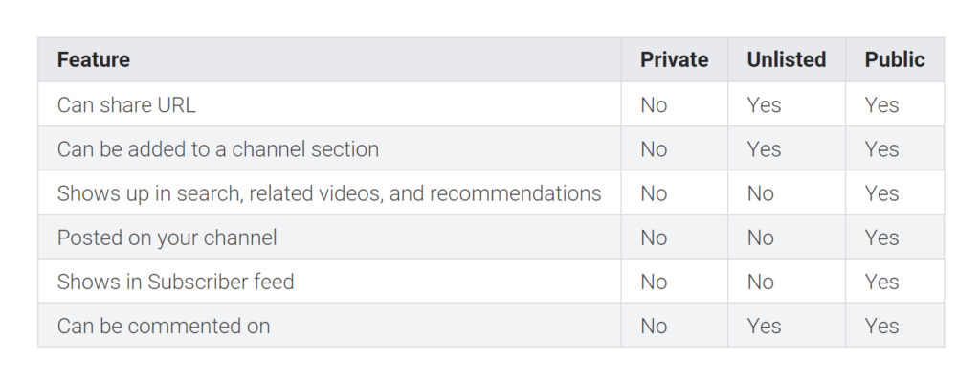Image resolution: width=980 pixels, height=385 pixels.
Task: Click the Public column header
Action: [895, 60]
